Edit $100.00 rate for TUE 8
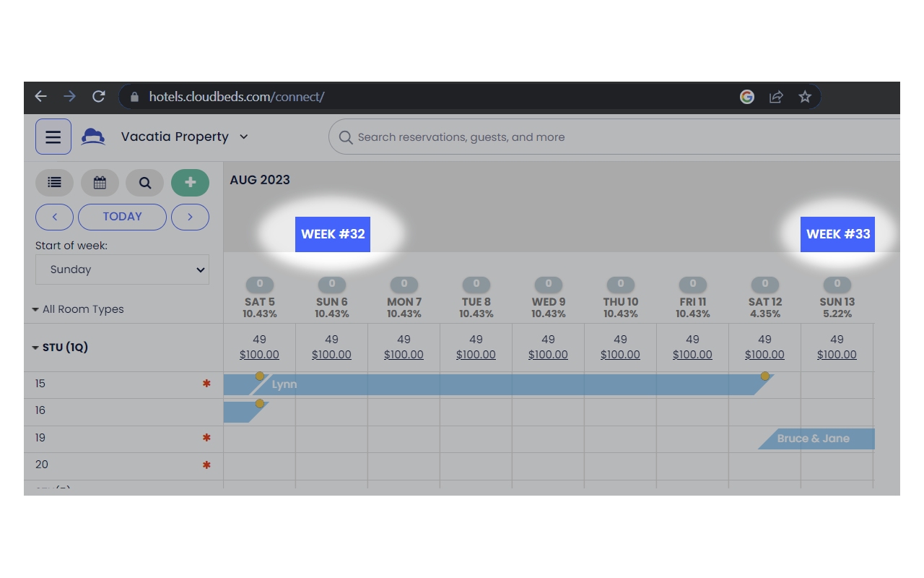The width and height of the screenshot is (924, 578). pyautogui.click(x=476, y=355)
